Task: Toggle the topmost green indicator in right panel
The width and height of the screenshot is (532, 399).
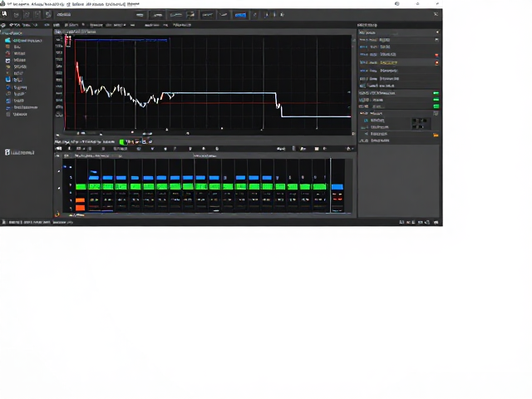Action: (x=436, y=93)
